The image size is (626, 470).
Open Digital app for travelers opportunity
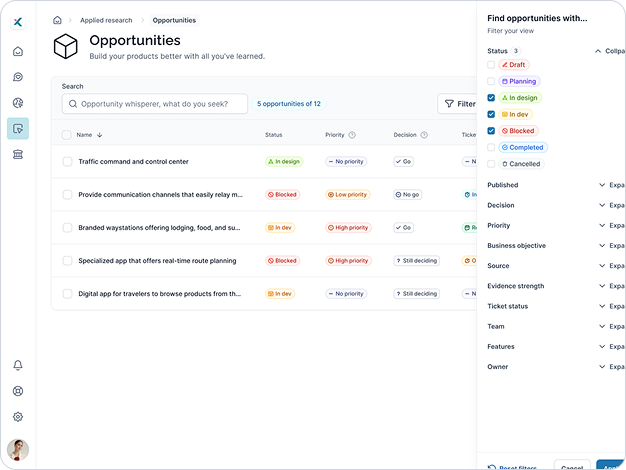click(160, 294)
